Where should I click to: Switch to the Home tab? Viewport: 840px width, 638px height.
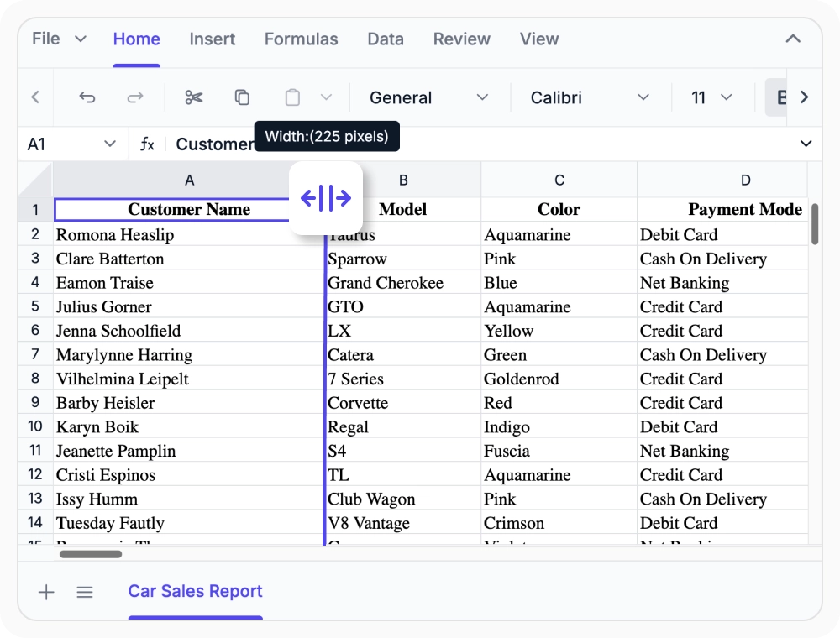pos(137,39)
